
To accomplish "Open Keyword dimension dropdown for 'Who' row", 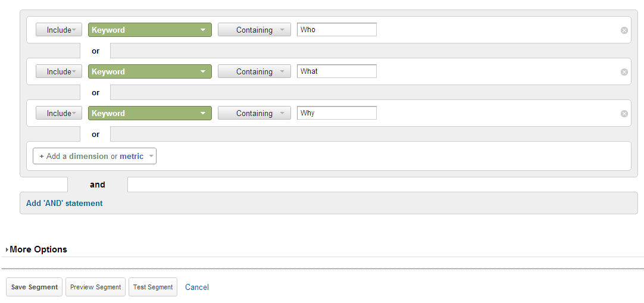I will pyautogui.click(x=149, y=30).
